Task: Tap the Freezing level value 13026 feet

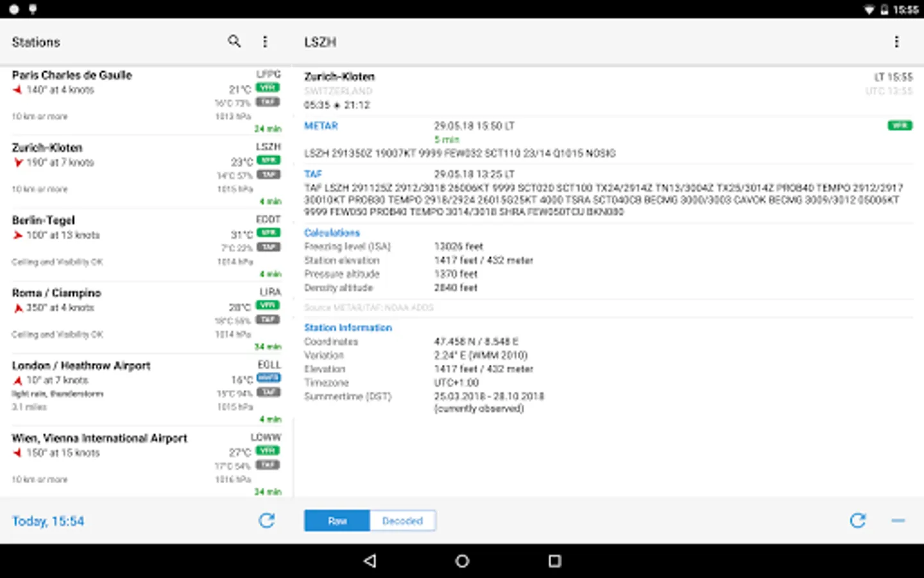Action: tap(459, 247)
